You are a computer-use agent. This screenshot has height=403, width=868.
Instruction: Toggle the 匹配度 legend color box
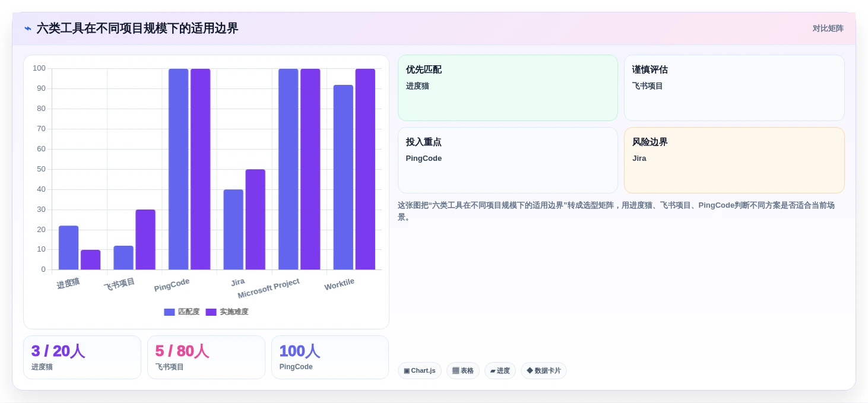(169, 312)
